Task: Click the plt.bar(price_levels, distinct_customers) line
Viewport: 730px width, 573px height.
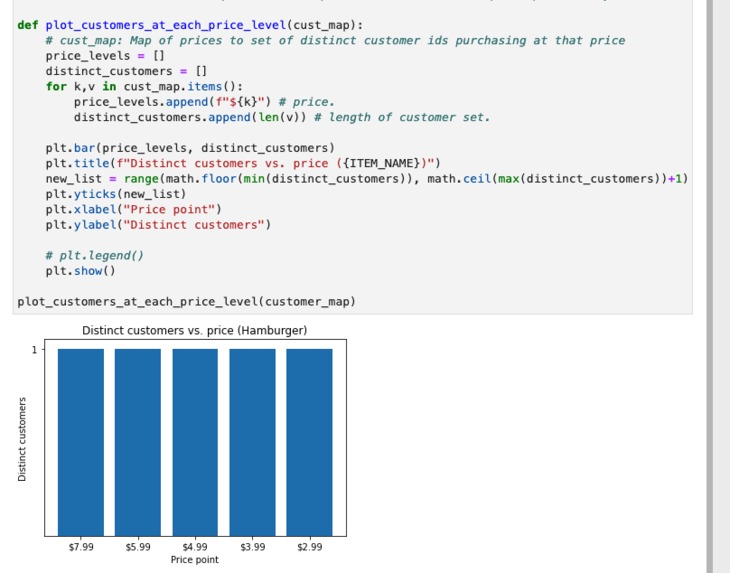Action: [x=190, y=148]
